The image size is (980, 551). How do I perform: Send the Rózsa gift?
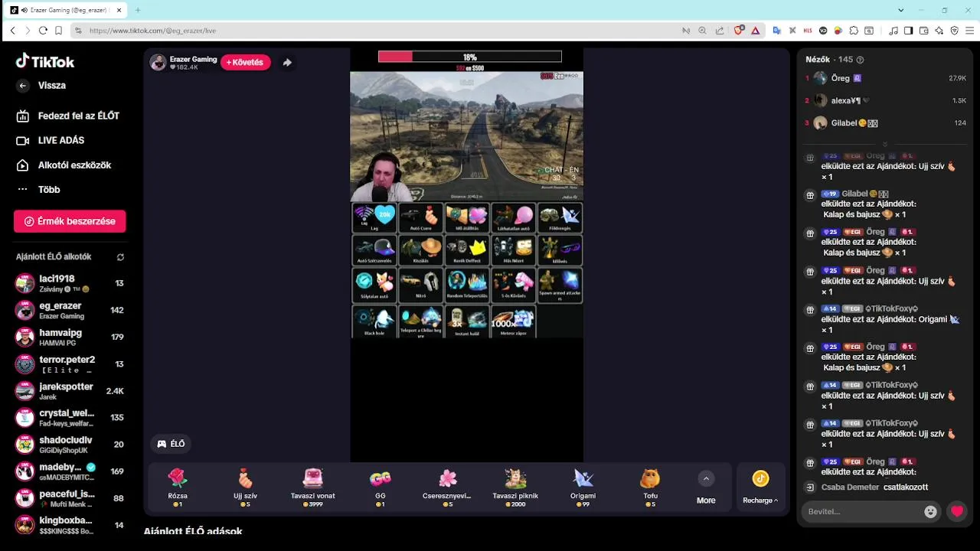(x=178, y=487)
